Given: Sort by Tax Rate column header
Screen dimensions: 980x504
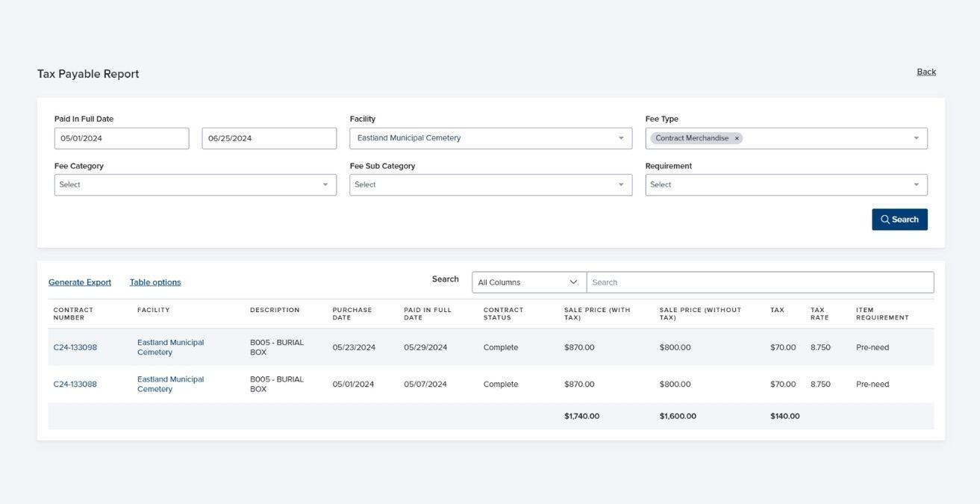Looking at the screenshot, I should [820, 314].
